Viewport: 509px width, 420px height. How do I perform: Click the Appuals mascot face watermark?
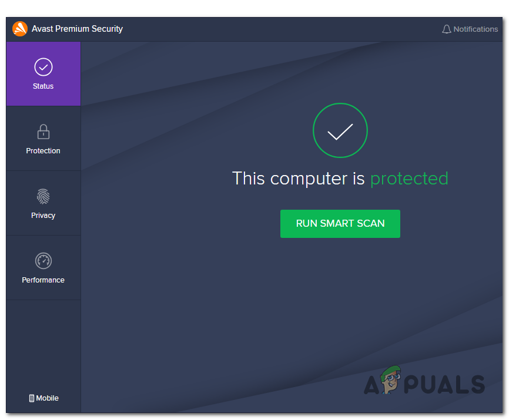(390, 380)
